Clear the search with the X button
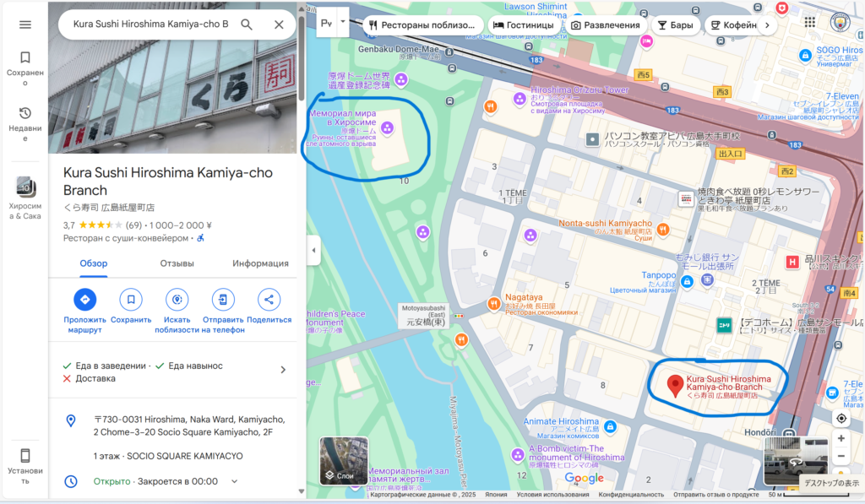 tap(279, 24)
